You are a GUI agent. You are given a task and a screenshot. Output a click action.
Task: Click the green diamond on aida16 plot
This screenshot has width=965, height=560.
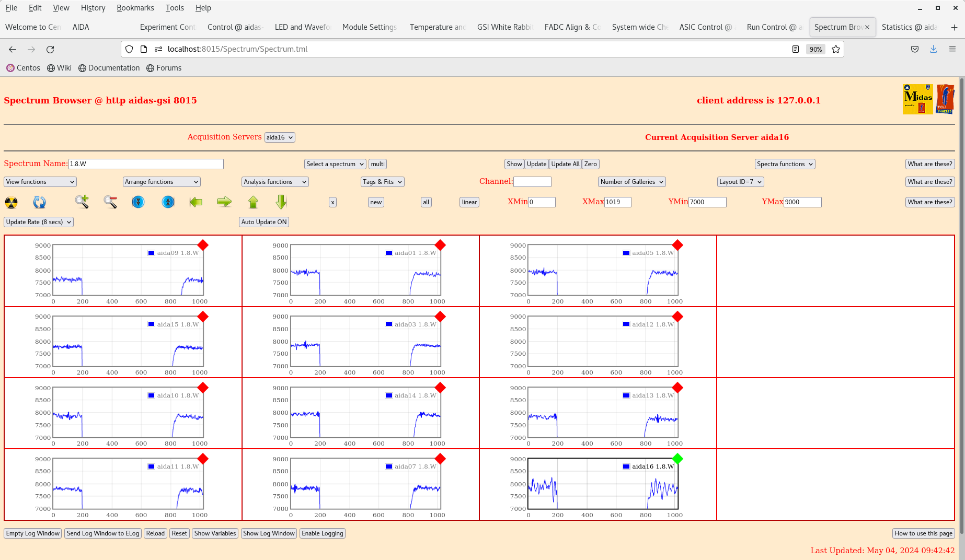[x=677, y=459]
